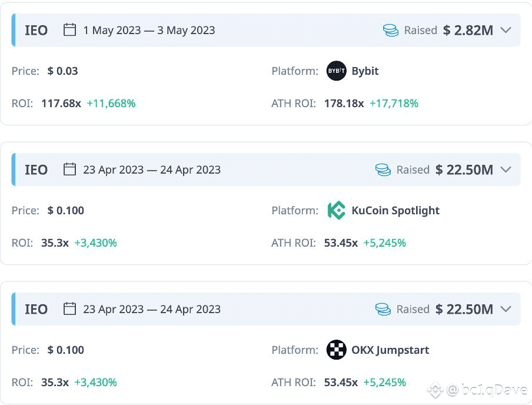Screen dimensions: 532x405
Task: Collapse the Bybit IEO section chevron
Action: click(506, 30)
